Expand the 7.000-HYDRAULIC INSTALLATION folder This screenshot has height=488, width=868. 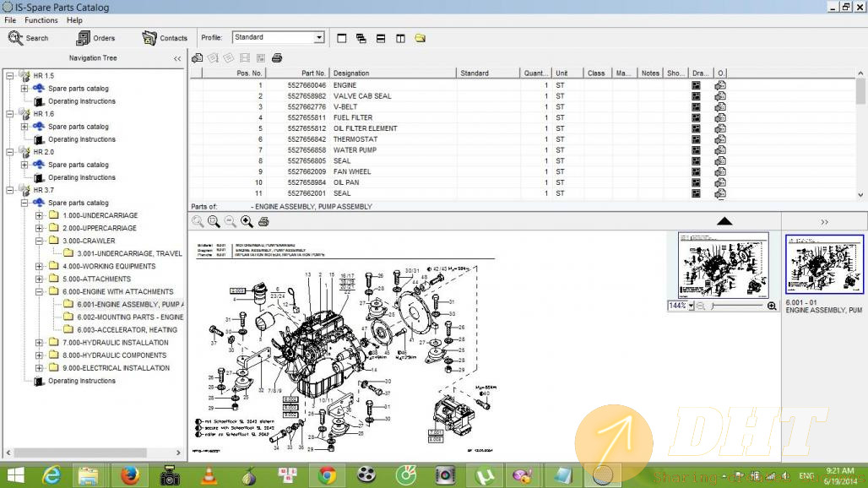coord(40,343)
